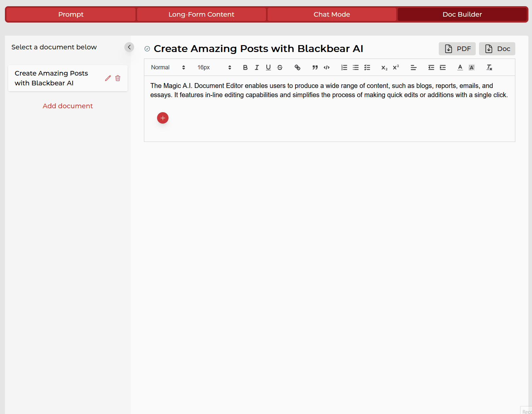This screenshot has width=532, height=414.
Task: Toggle bold formatting in the editor toolbar
Action: [x=245, y=67]
